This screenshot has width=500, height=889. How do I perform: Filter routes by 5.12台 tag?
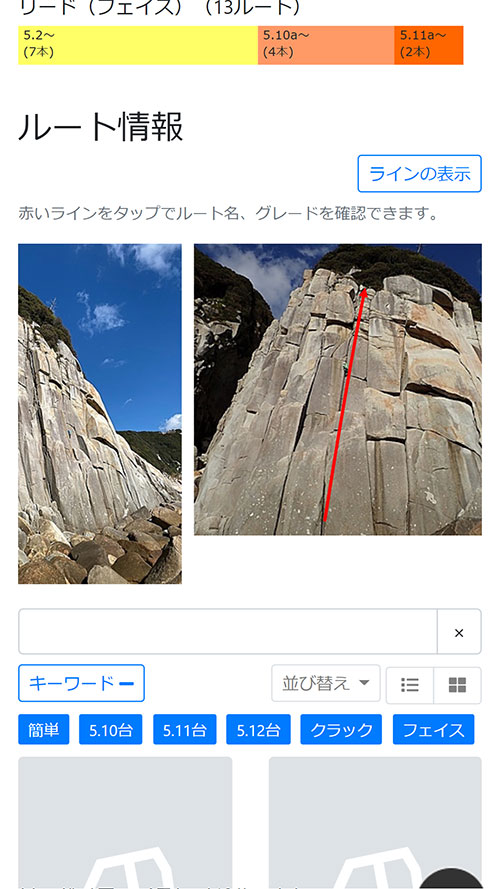coord(259,730)
